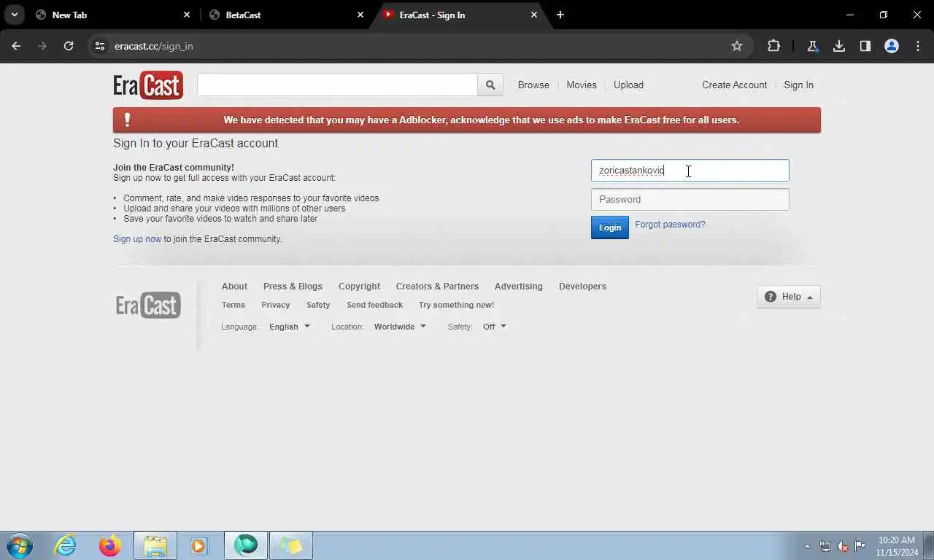Open the Movies menu item
This screenshot has height=560, width=934.
[582, 85]
